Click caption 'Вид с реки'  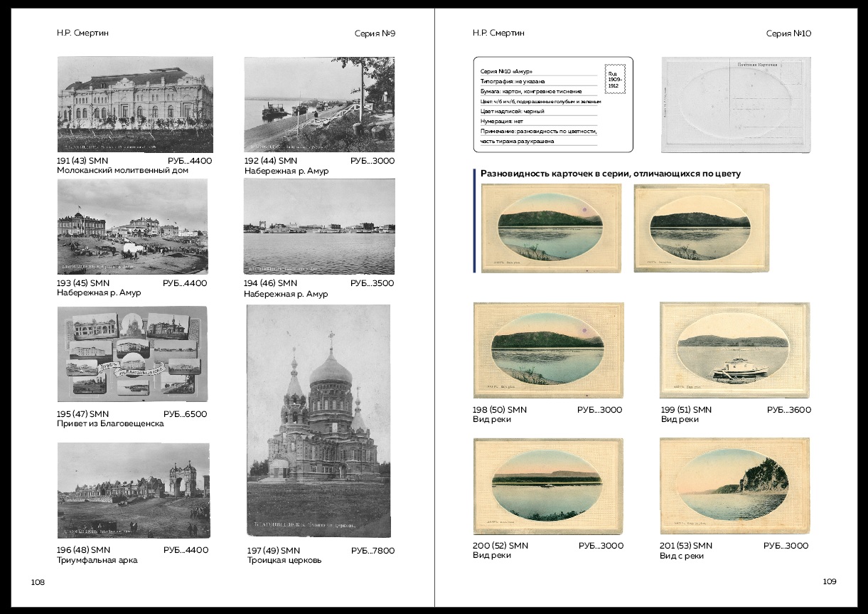point(682,556)
